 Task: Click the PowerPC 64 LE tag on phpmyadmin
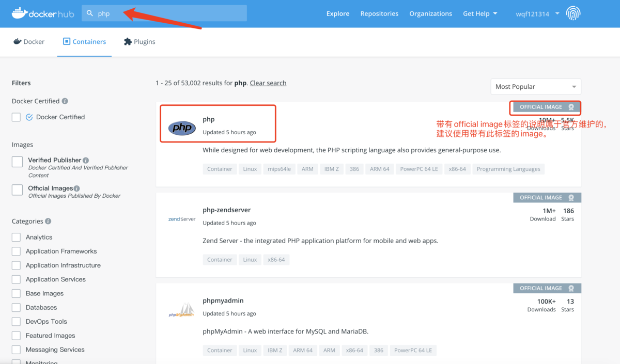tap(413, 350)
